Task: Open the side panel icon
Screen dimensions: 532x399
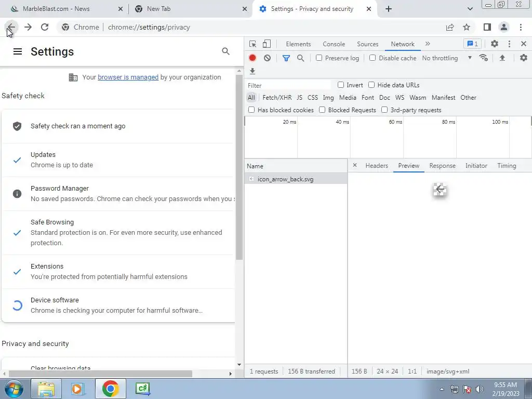Action: (487, 27)
